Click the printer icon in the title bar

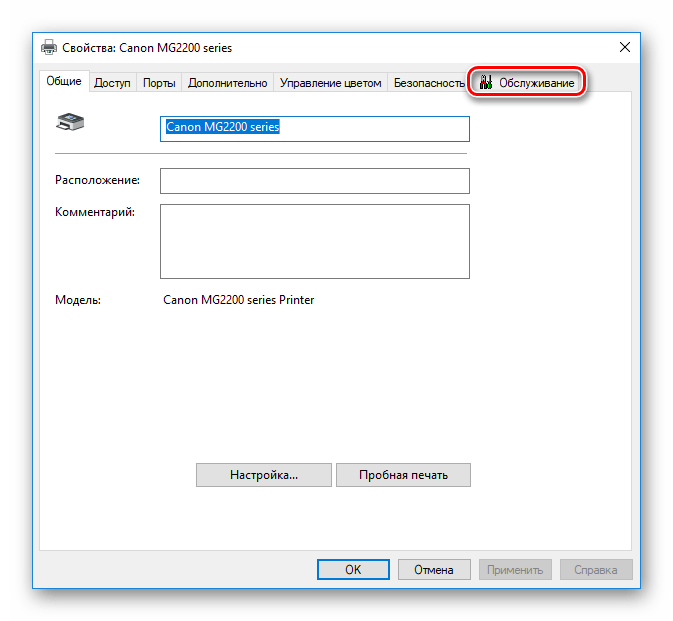[x=49, y=47]
